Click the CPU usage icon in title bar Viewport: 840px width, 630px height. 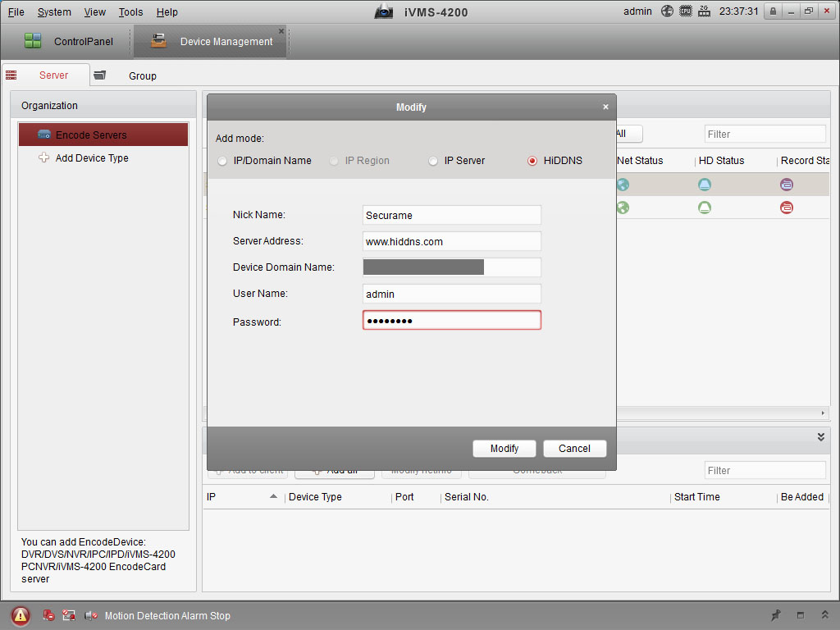pyautogui.click(x=686, y=11)
